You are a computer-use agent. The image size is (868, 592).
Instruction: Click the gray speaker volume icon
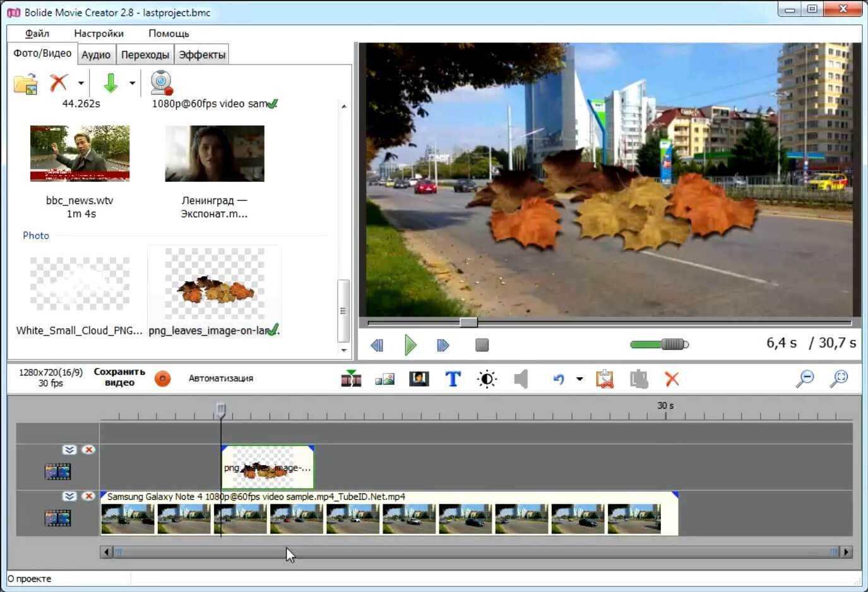pos(521,379)
